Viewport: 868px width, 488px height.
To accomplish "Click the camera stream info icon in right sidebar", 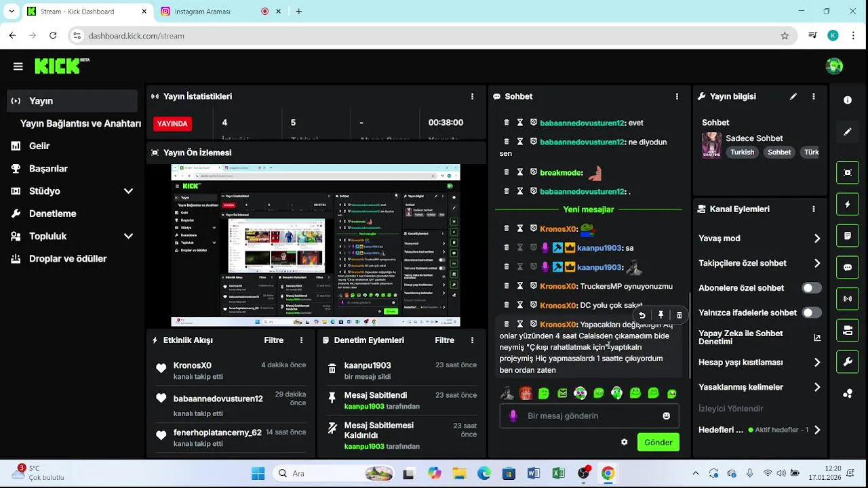I will pos(848,330).
